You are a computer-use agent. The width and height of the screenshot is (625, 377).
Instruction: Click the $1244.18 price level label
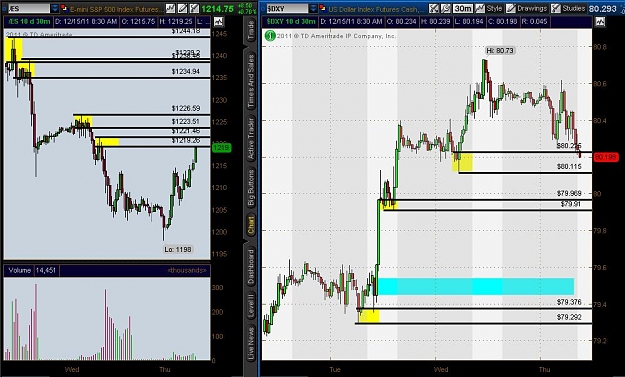tap(186, 31)
